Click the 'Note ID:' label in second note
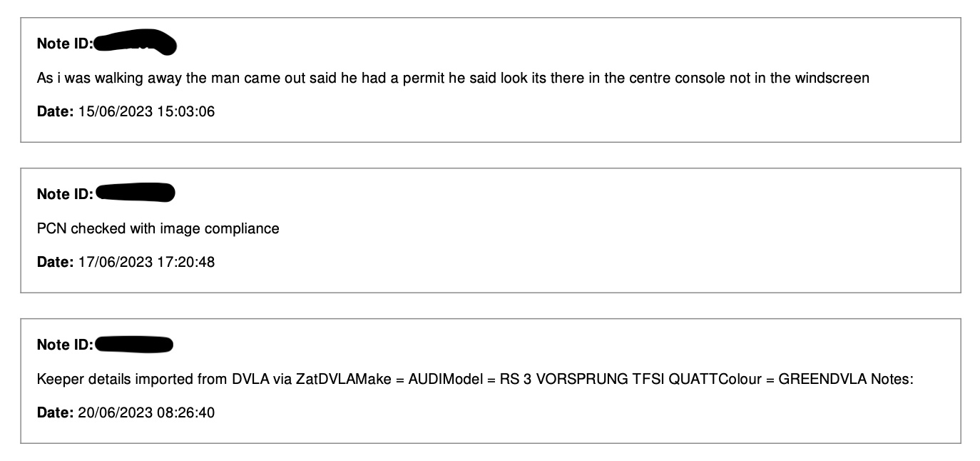 click(x=65, y=194)
